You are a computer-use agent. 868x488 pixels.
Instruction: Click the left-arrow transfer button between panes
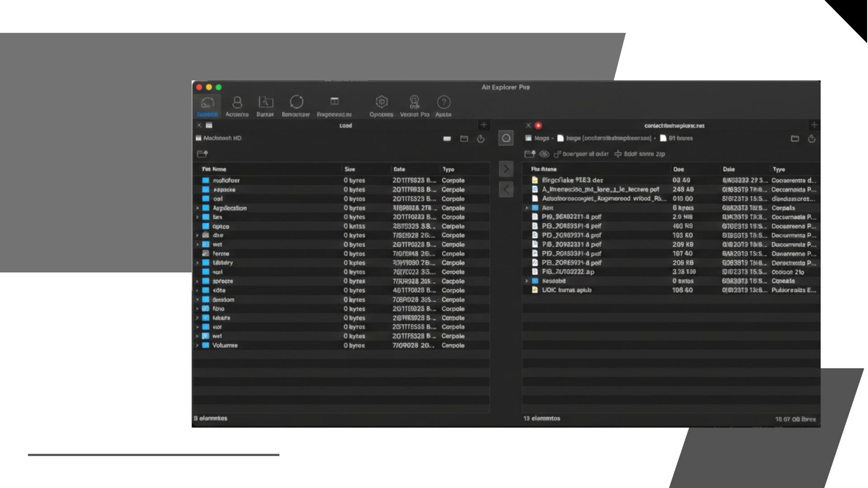(506, 189)
